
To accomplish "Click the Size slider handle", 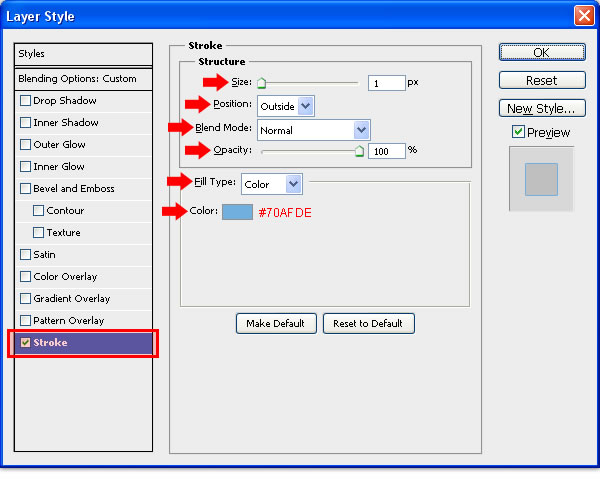I will coord(261,83).
